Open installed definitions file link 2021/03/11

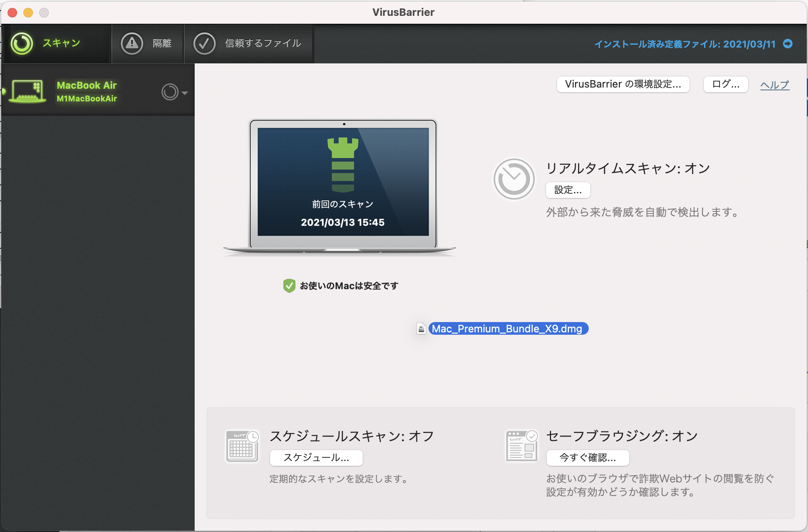click(685, 44)
